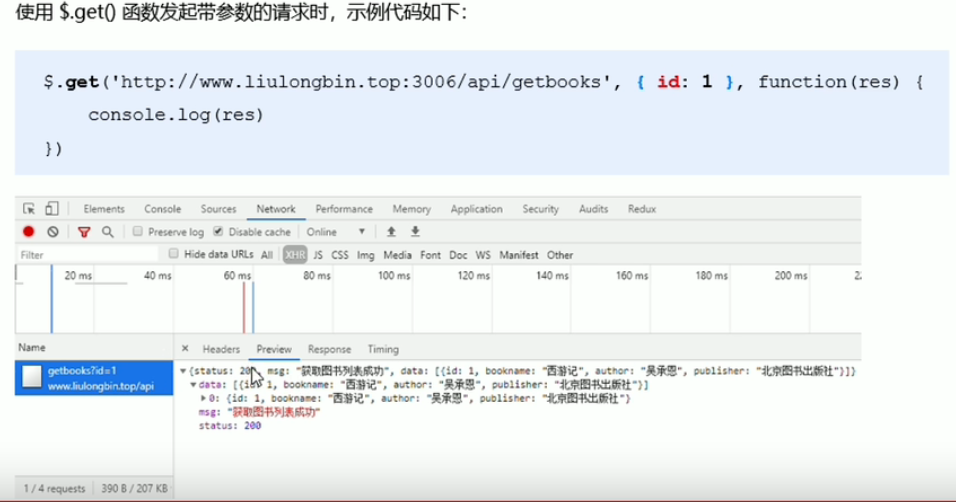The width and height of the screenshot is (956, 502).
Task: Select the All filter type
Action: (267, 255)
